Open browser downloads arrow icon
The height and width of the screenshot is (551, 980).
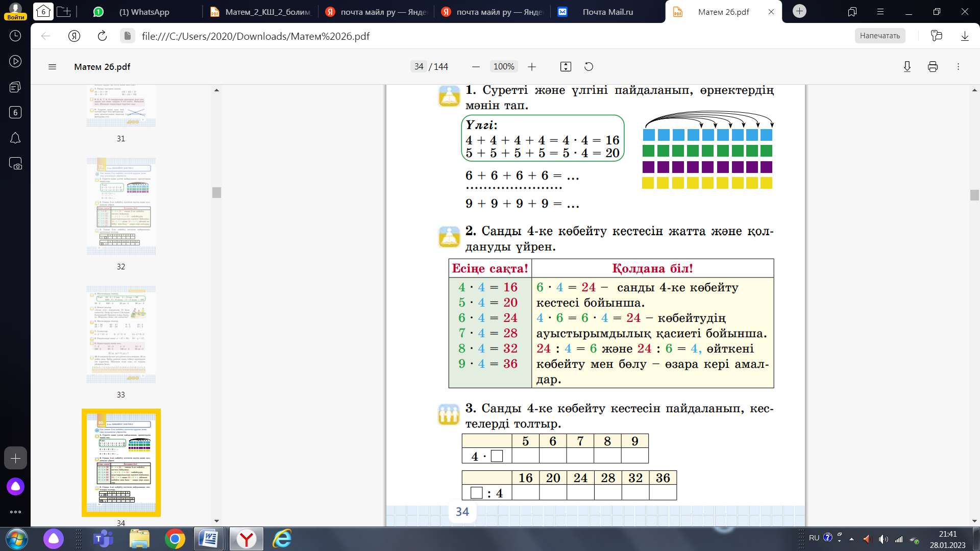click(x=965, y=36)
